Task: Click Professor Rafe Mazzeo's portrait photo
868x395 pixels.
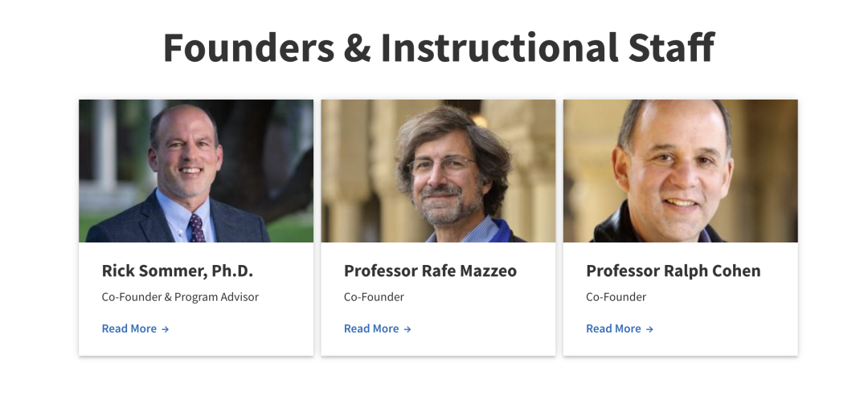Action: (x=438, y=171)
